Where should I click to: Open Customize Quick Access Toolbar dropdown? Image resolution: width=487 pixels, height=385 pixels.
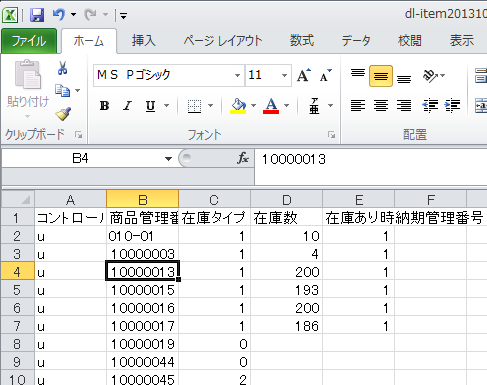click(123, 15)
